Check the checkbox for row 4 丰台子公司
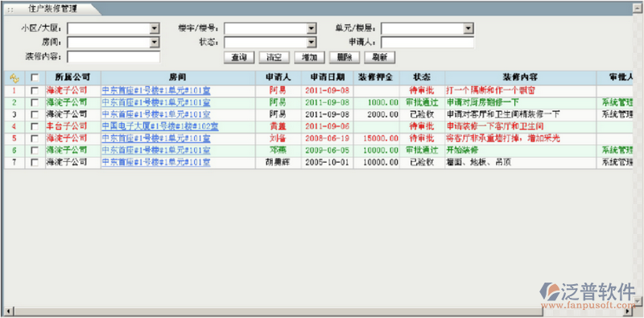 (x=35, y=126)
